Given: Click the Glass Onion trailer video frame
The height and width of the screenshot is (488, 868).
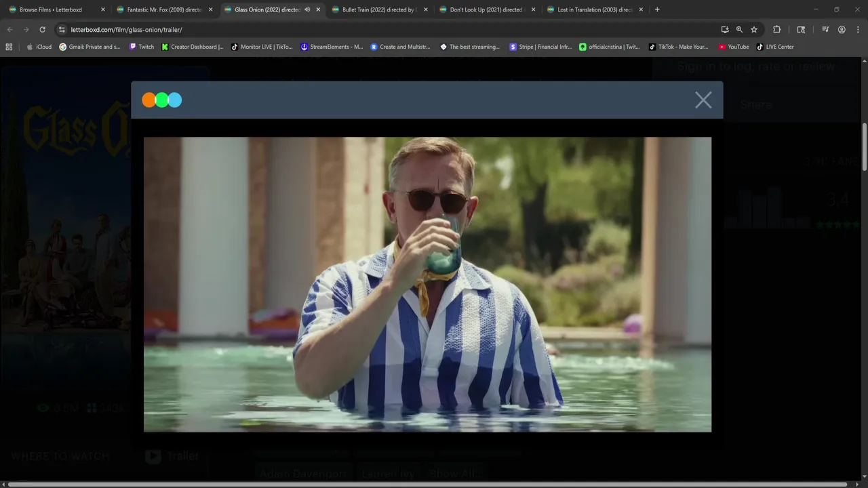Looking at the screenshot, I should (427, 284).
